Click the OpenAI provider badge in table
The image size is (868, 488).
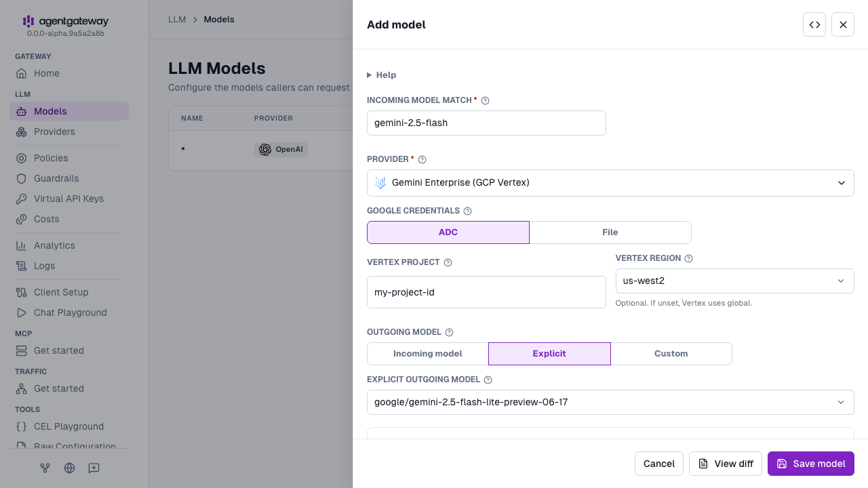[281, 150]
